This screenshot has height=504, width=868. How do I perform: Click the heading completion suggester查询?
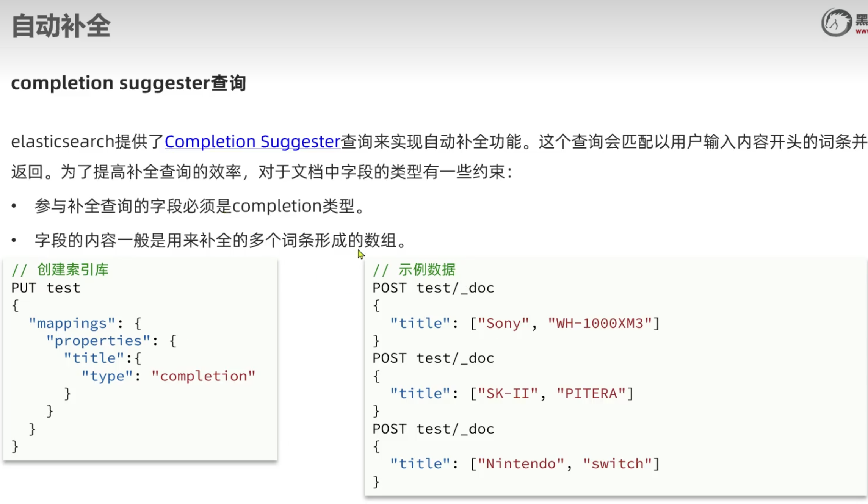coord(128,83)
